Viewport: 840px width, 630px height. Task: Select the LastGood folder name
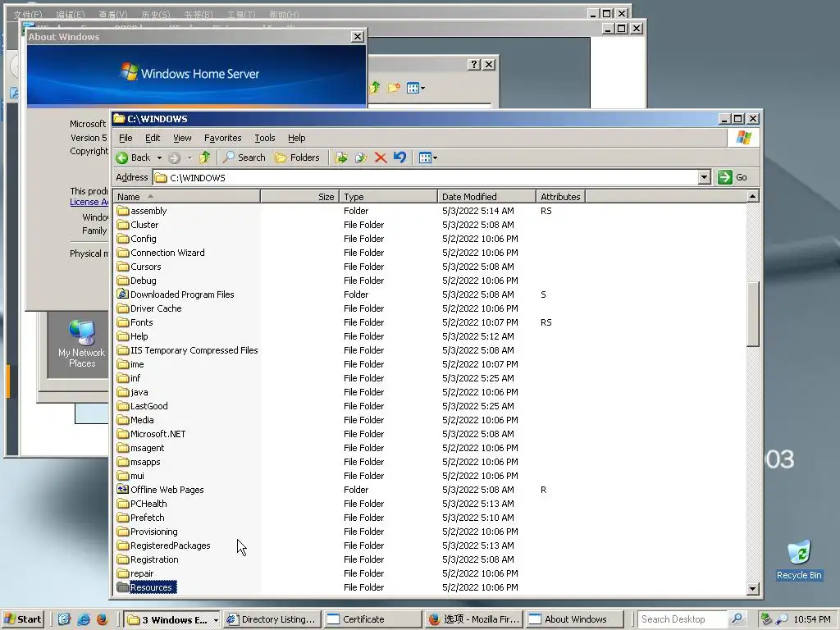(149, 406)
